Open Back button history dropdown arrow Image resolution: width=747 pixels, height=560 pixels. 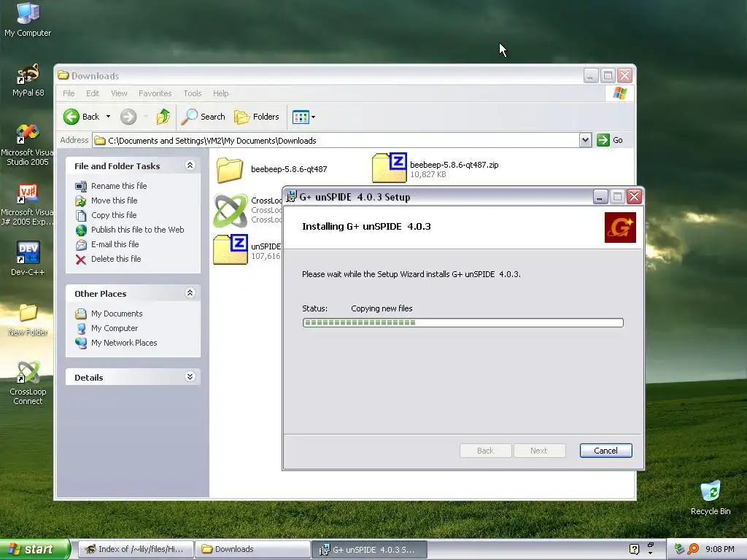pos(108,117)
